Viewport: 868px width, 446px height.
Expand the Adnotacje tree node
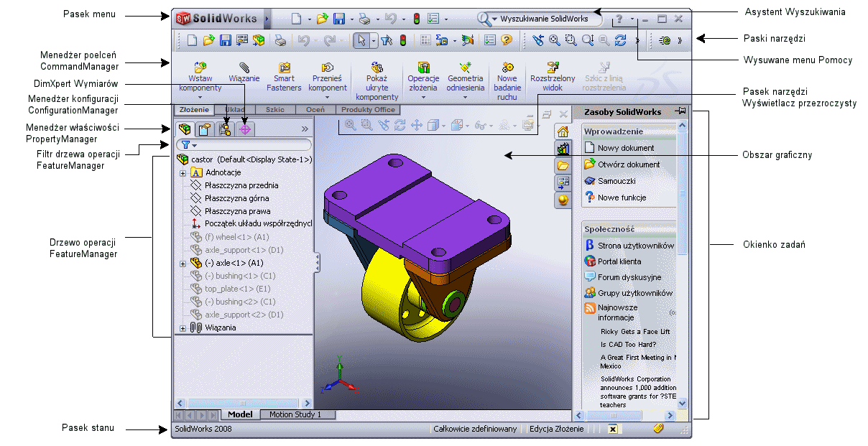coord(183,172)
